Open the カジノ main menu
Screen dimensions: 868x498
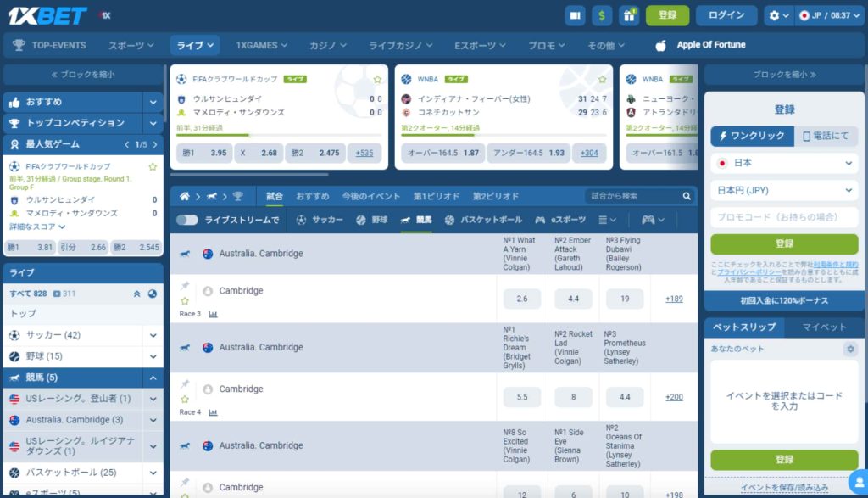coord(328,46)
